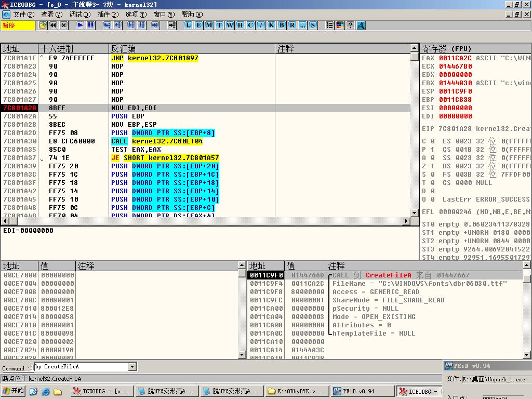Click dump pane scrollbar down arrow
Image resolution: width=532 pixels, height=399 pixels.
click(x=242, y=355)
